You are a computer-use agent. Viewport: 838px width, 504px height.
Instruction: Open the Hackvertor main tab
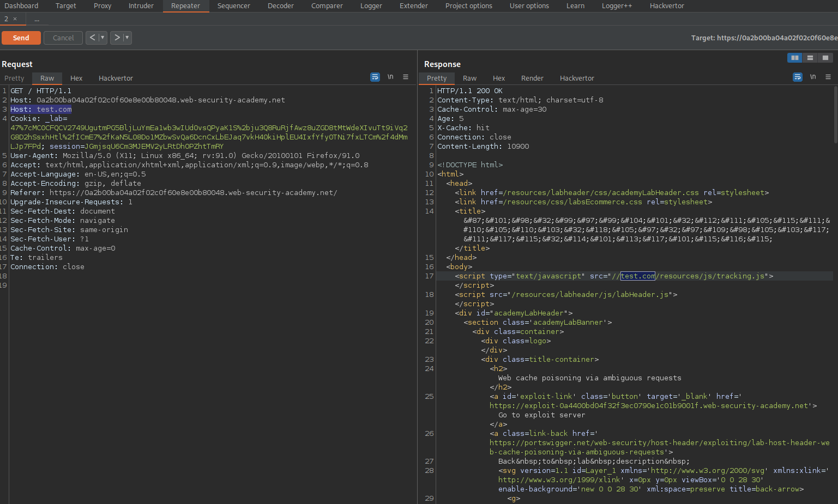tap(667, 6)
